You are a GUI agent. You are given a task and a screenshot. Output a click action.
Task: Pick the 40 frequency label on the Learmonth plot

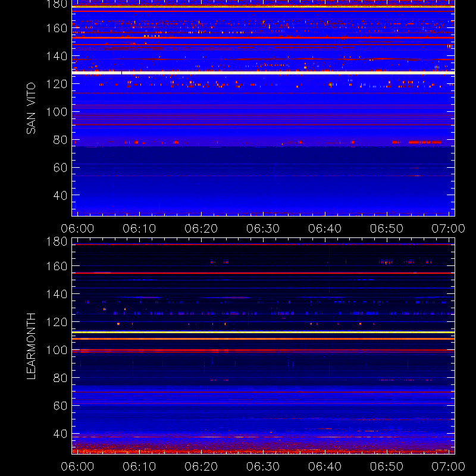[60, 434]
